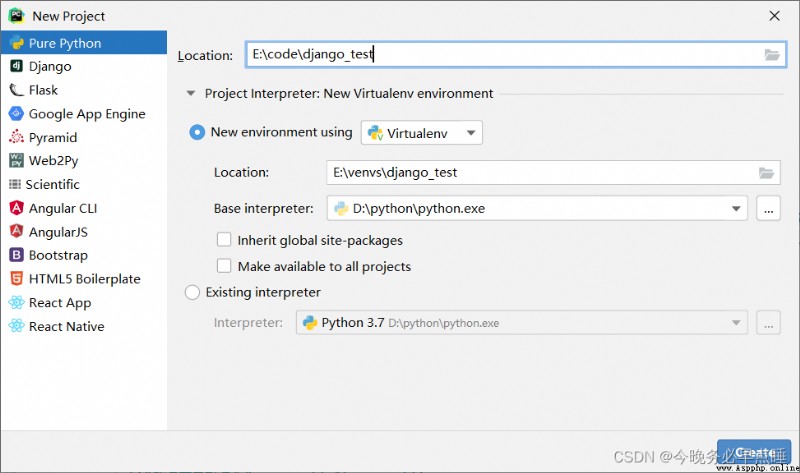800x473 pixels.
Task: Enable Inherit global site-packages checkbox
Action: (224, 240)
